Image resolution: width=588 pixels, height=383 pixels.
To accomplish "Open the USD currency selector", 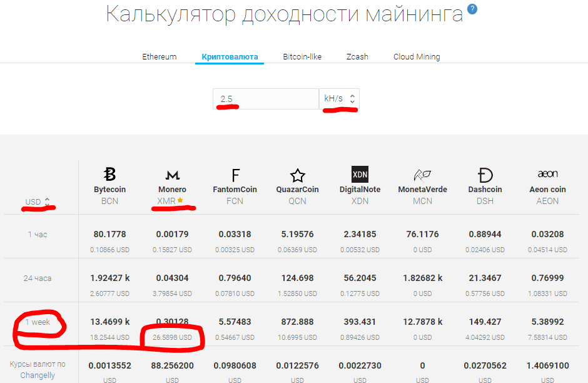I will pyautogui.click(x=38, y=202).
